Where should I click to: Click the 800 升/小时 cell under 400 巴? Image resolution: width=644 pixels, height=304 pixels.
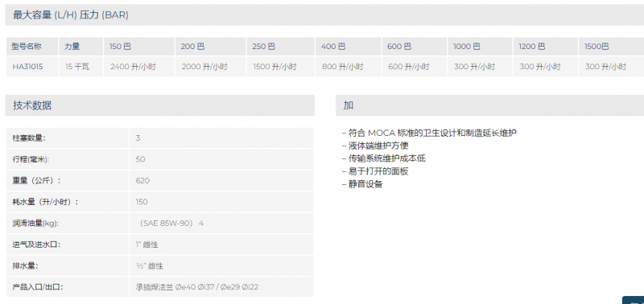coord(343,67)
